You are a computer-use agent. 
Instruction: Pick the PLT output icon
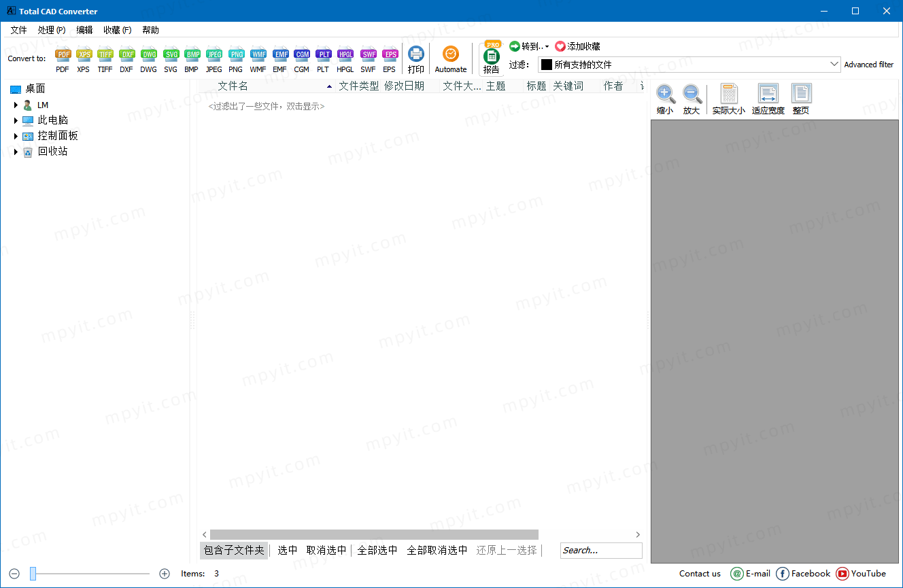[324, 60]
